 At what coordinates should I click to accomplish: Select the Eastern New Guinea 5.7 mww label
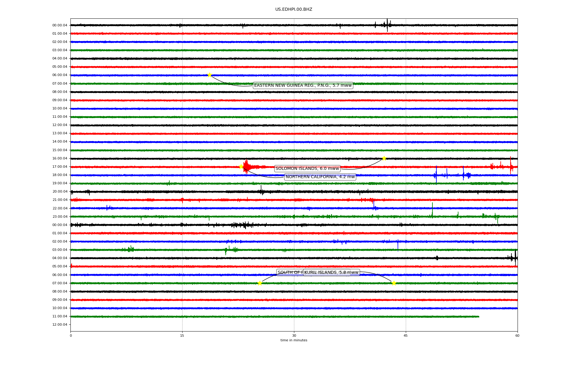[303, 85]
